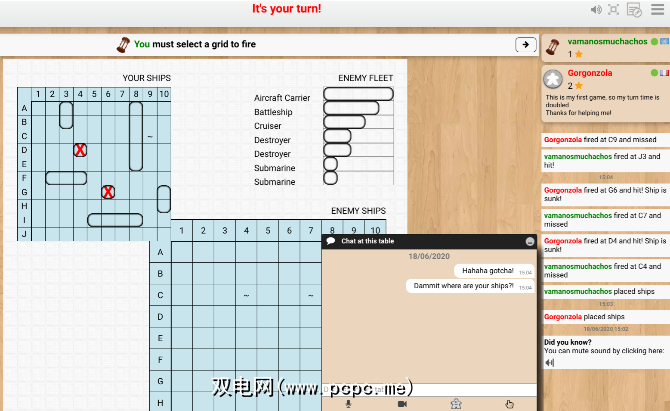670x411 pixels.
Task: Open the game notes icon in top bar
Action: click(634, 10)
